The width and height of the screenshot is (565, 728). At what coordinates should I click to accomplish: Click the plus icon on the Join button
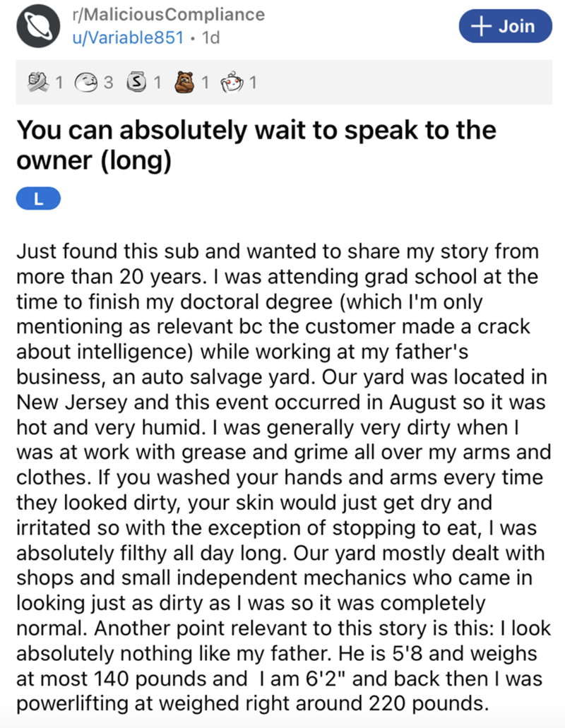click(484, 26)
